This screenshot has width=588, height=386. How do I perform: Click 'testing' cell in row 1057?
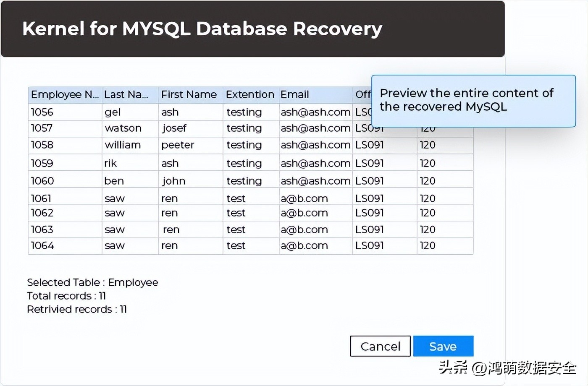click(x=251, y=128)
